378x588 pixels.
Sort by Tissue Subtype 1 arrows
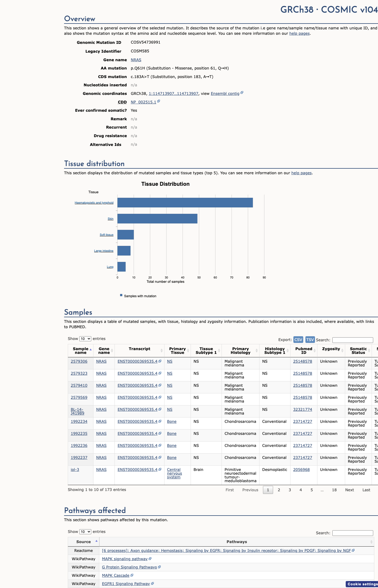pos(219,351)
